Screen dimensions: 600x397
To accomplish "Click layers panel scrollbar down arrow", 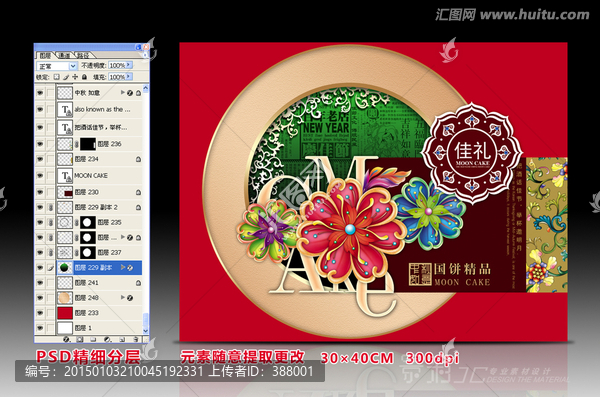I will click(x=145, y=331).
